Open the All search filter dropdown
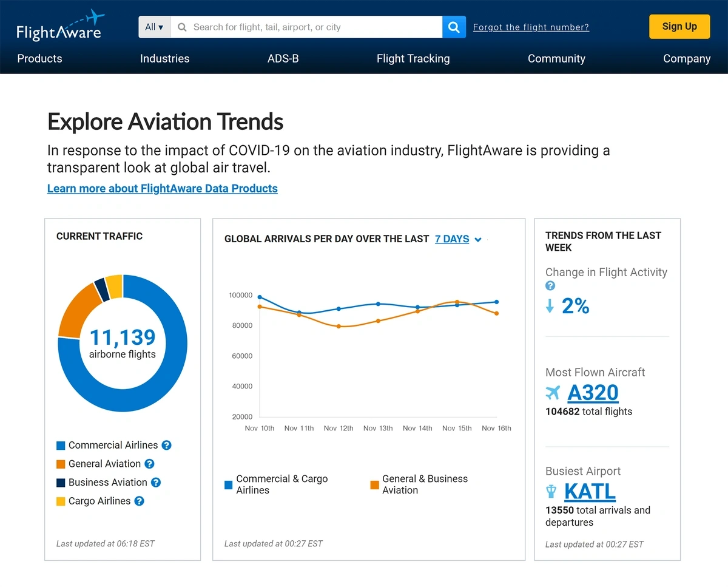728x587 pixels. click(x=154, y=27)
